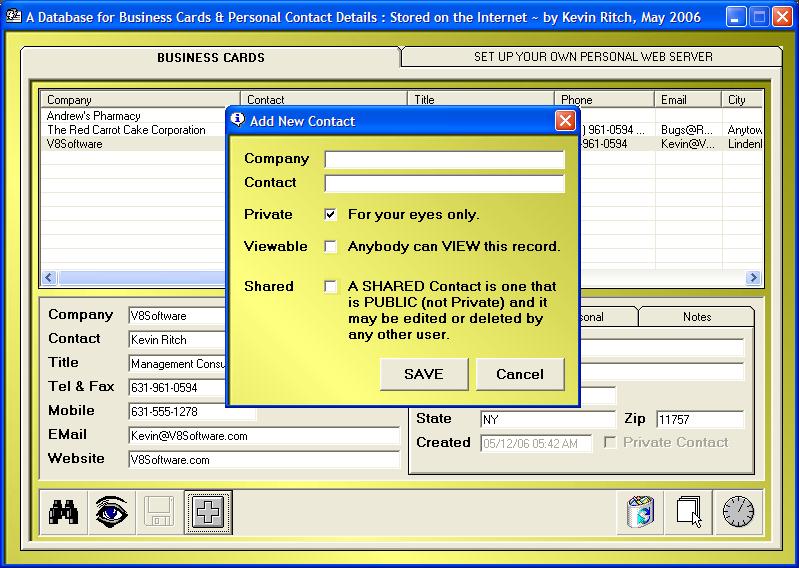The height and width of the screenshot is (568, 799).
Task: Click the eye view icon
Action: point(112,512)
